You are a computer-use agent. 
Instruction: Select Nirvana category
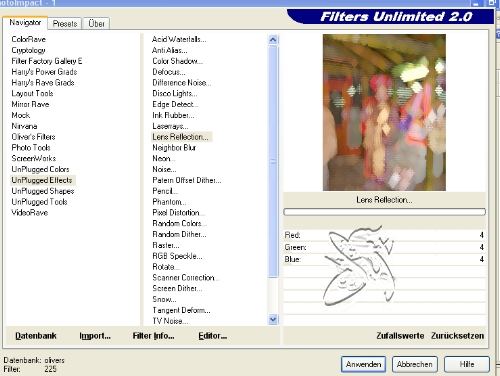[x=24, y=126]
